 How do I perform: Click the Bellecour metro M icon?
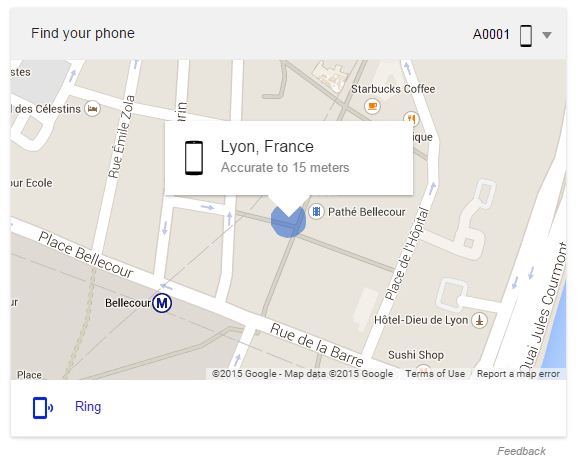tap(162, 303)
